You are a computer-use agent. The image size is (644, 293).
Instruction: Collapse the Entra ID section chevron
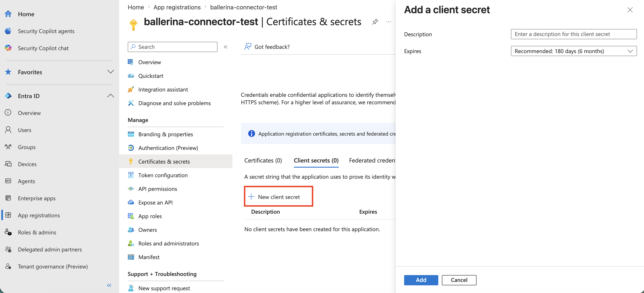tap(110, 96)
